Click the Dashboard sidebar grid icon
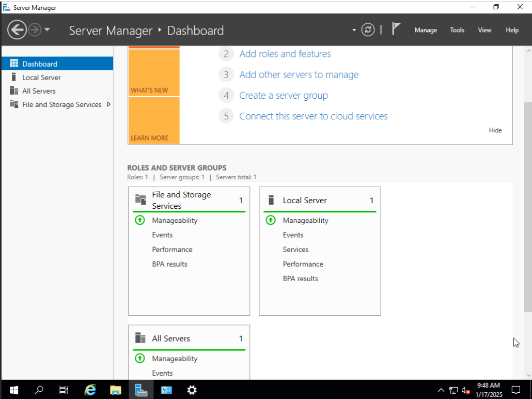Screen dimensions: 532x399 pos(14,64)
